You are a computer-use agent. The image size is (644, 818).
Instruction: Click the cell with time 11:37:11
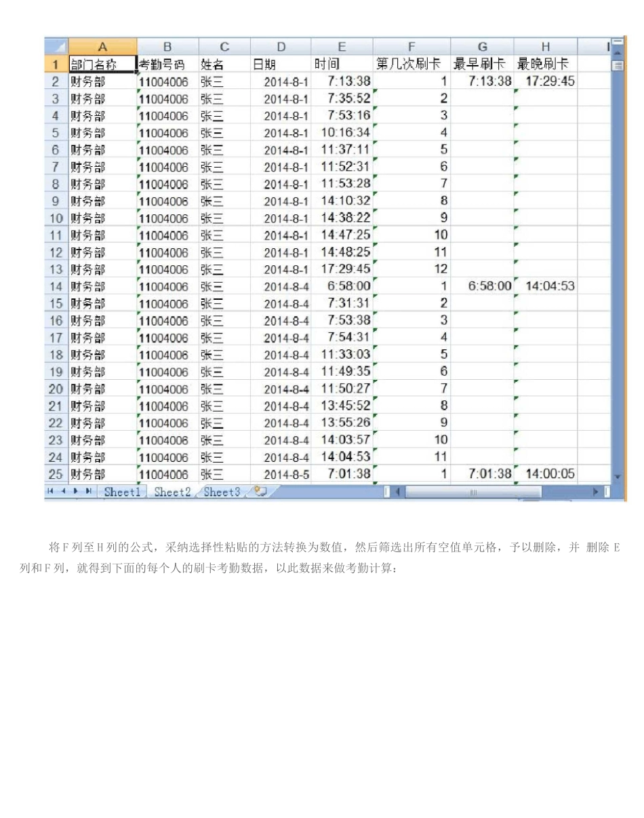342,149
